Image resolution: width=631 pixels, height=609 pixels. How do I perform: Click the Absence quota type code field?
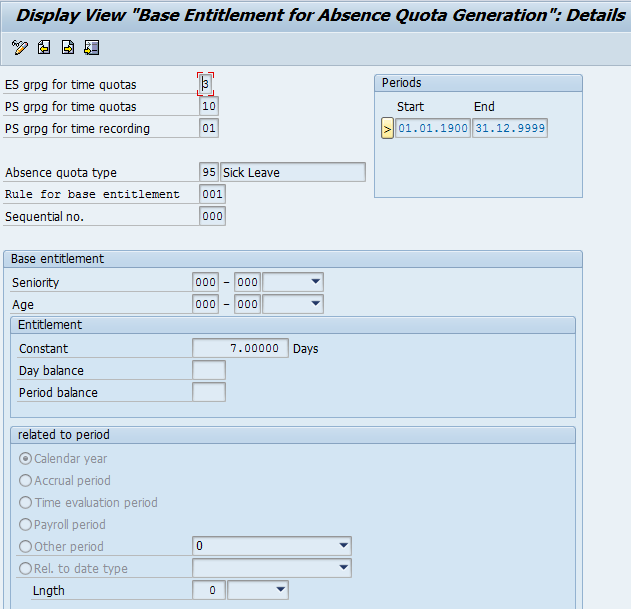coord(209,173)
